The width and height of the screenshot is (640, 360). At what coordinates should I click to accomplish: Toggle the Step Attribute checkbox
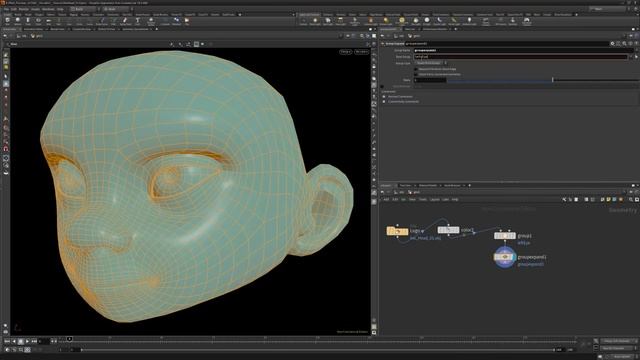point(382,87)
